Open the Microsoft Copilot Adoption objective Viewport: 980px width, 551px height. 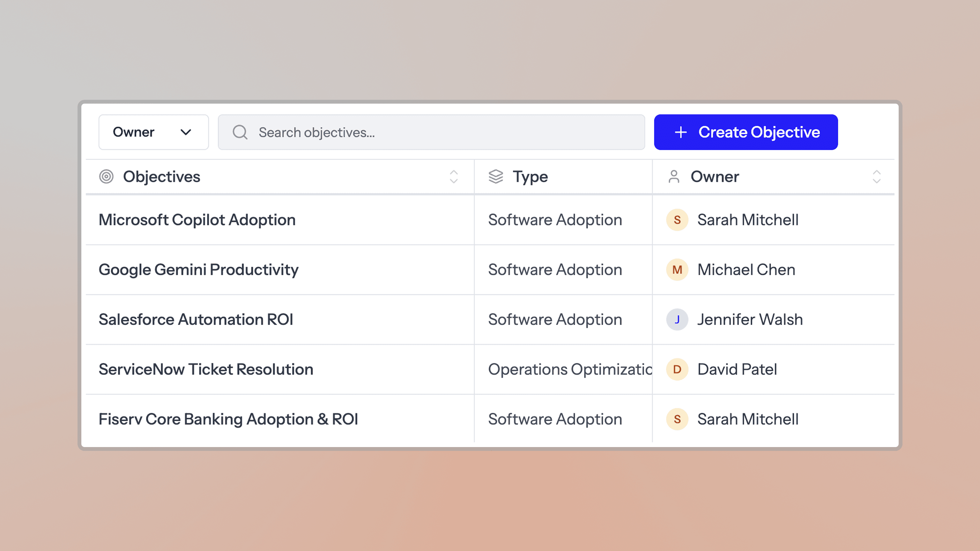197,220
